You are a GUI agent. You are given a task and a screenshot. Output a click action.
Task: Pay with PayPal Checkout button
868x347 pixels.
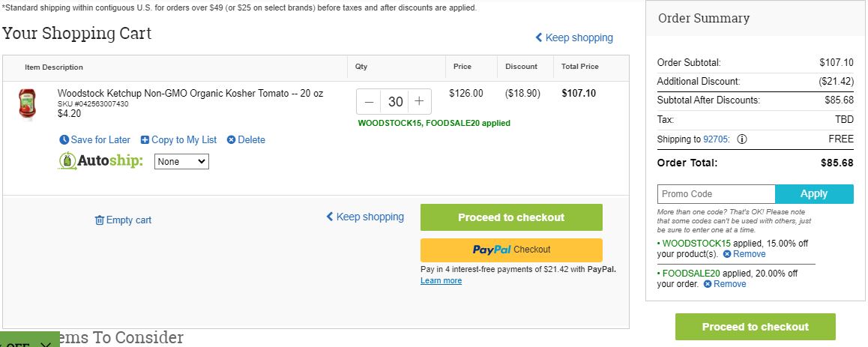pos(511,250)
